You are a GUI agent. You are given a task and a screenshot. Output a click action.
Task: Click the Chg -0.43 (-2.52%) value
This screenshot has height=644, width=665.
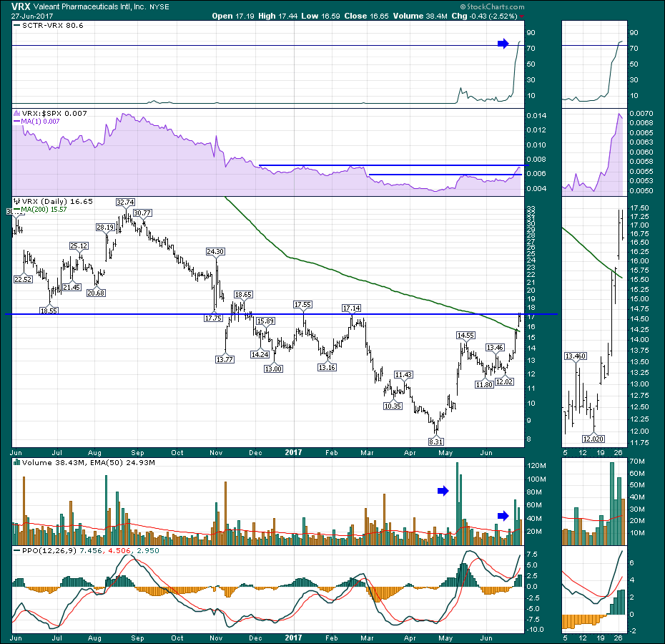[x=484, y=16]
